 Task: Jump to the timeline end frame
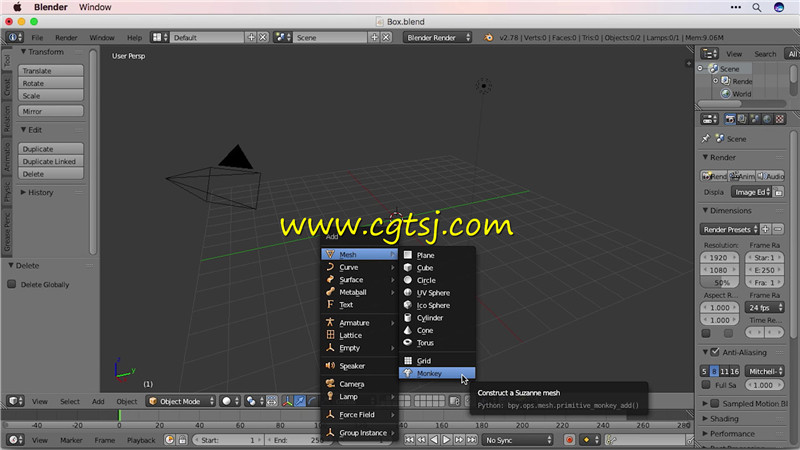pos(472,440)
